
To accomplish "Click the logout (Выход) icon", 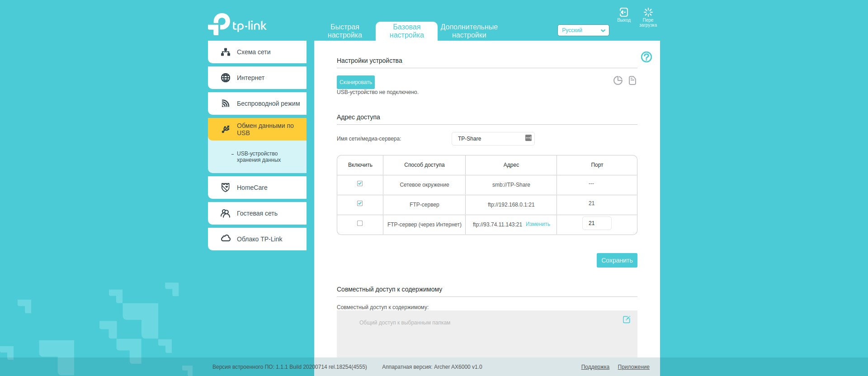I will click(x=623, y=13).
